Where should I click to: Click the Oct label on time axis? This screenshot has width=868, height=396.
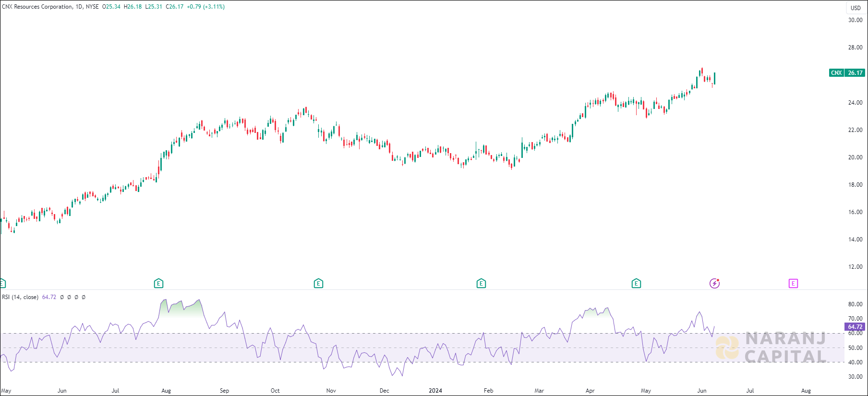275,391
